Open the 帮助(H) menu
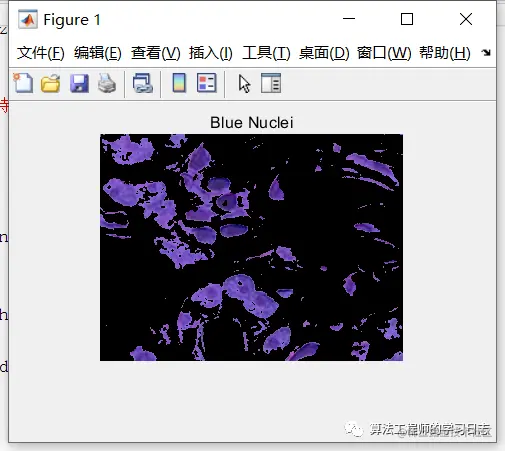 coord(445,53)
